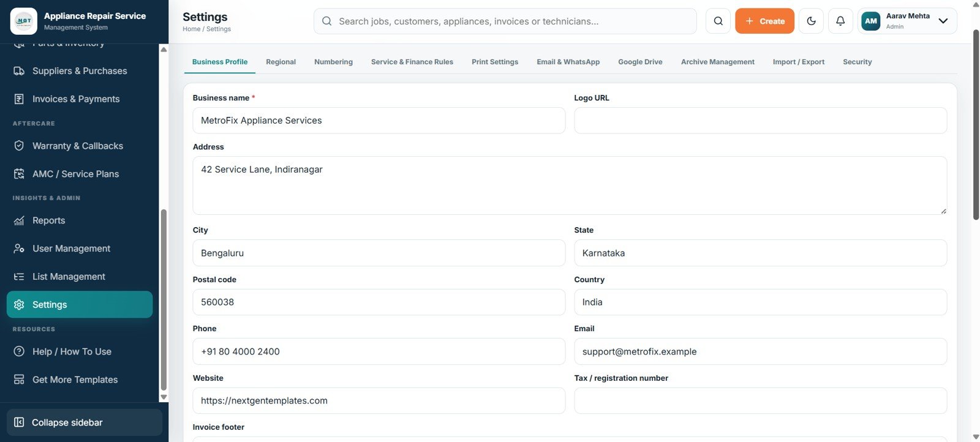This screenshot has width=980, height=442.
Task: Click the Help question mark icon
Action: coord(19,351)
